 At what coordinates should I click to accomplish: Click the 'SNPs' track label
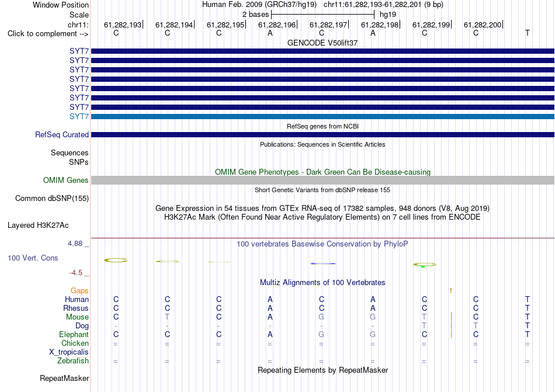pos(79,162)
